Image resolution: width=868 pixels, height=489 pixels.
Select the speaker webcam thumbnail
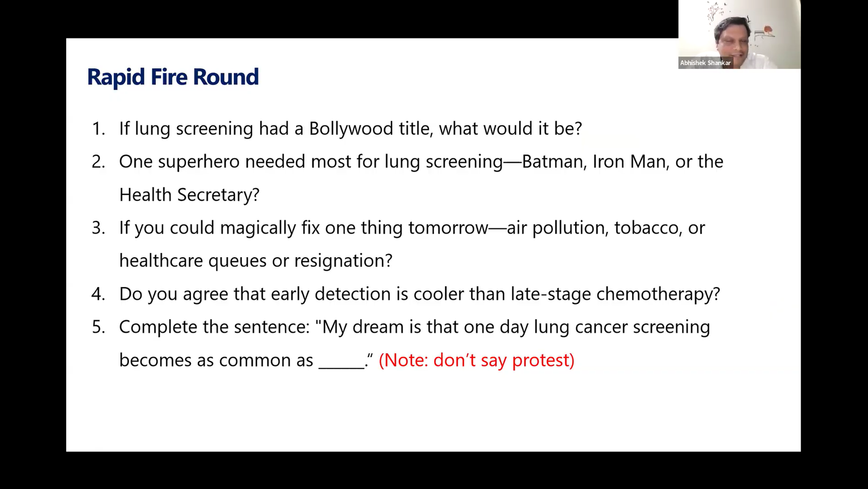pyautogui.click(x=739, y=34)
